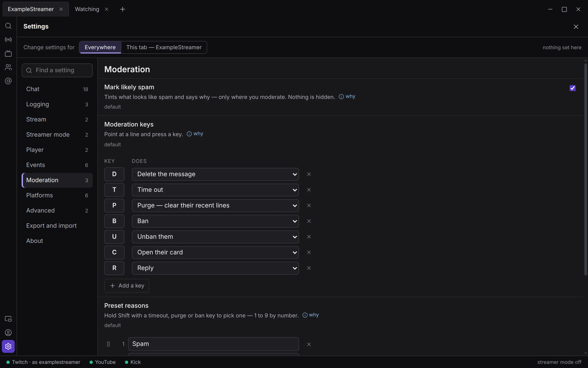Click the Find a setting search field
The image size is (588, 368).
tap(57, 70)
